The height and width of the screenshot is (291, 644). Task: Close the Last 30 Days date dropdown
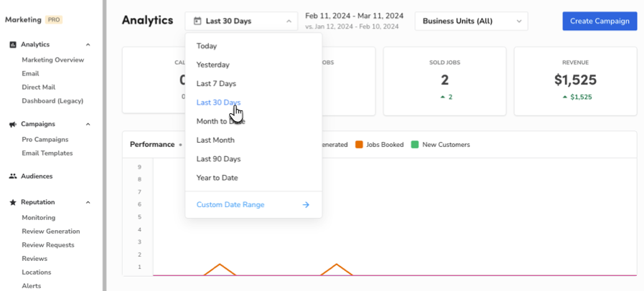pyautogui.click(x=241, y=21)
